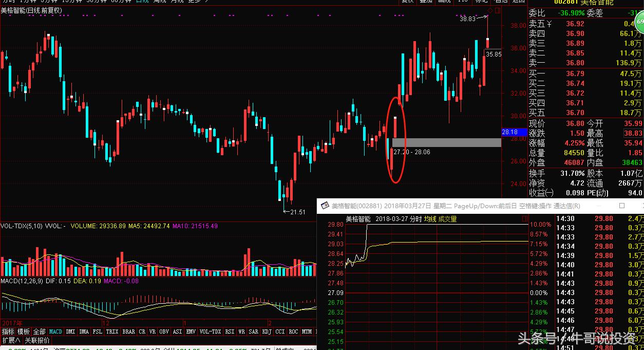
Task: Switch to the ASI indicator
Action: tap(178, 331)
